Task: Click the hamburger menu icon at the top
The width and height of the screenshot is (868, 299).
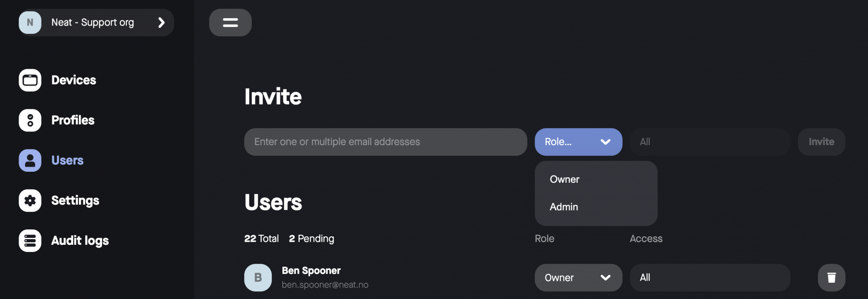Action: (x=230, y=22)
